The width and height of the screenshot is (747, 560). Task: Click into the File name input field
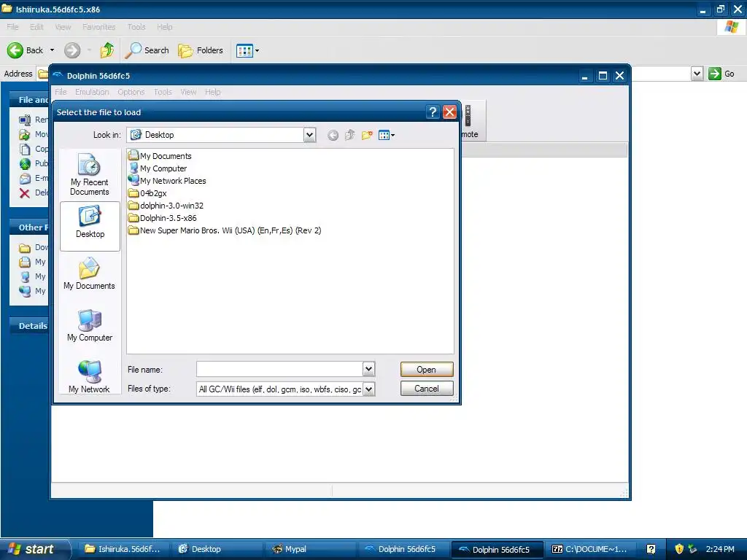pyautogui.click(x=279, y=368)
